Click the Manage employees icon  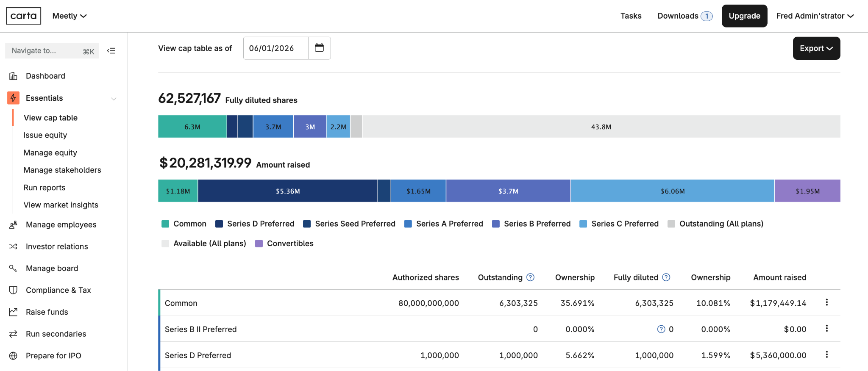pos(13,224)
